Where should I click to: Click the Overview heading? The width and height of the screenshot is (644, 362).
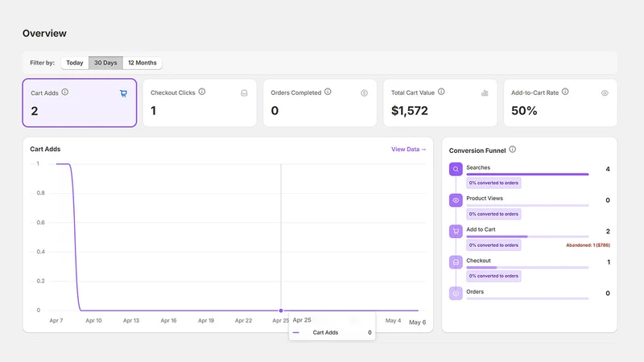click(44, 34)
